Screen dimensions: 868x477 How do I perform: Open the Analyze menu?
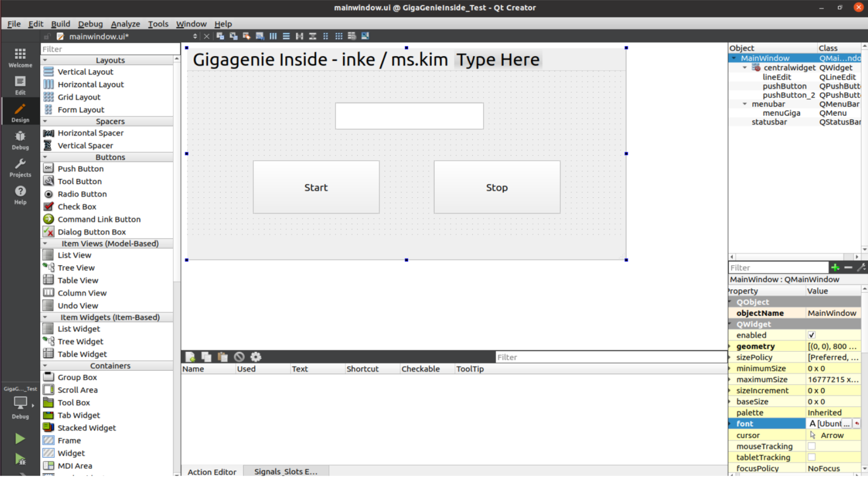tap(125, 24)
